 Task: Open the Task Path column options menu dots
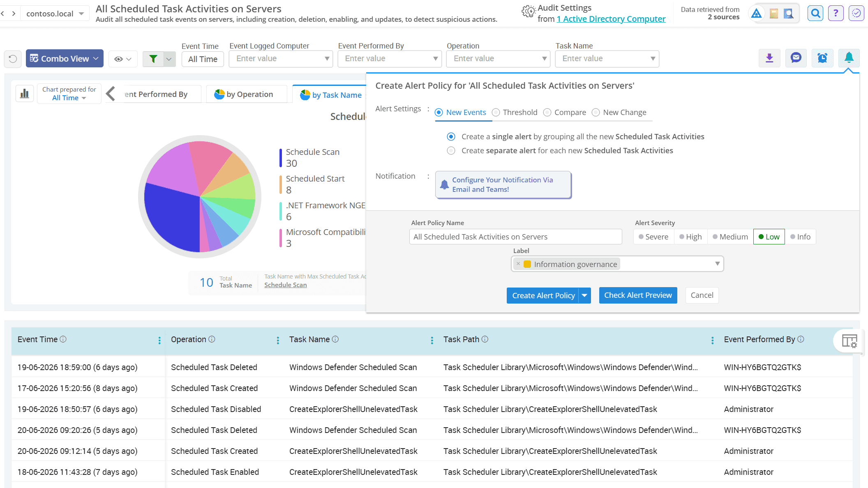coord(713,340)
